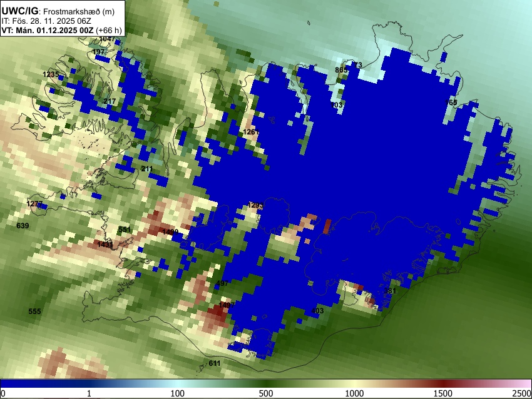Select the map value label 497

point(222,283)
